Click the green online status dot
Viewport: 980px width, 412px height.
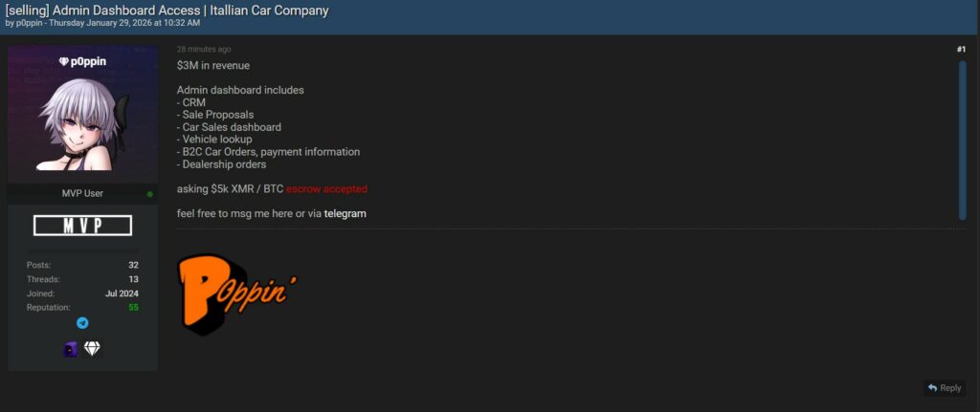point(150,194)
